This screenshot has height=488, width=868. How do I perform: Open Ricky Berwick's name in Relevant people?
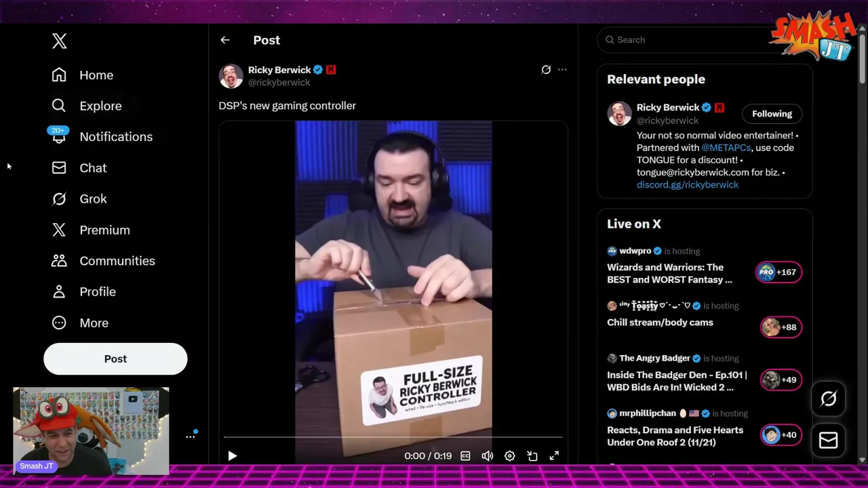[668, 108]
